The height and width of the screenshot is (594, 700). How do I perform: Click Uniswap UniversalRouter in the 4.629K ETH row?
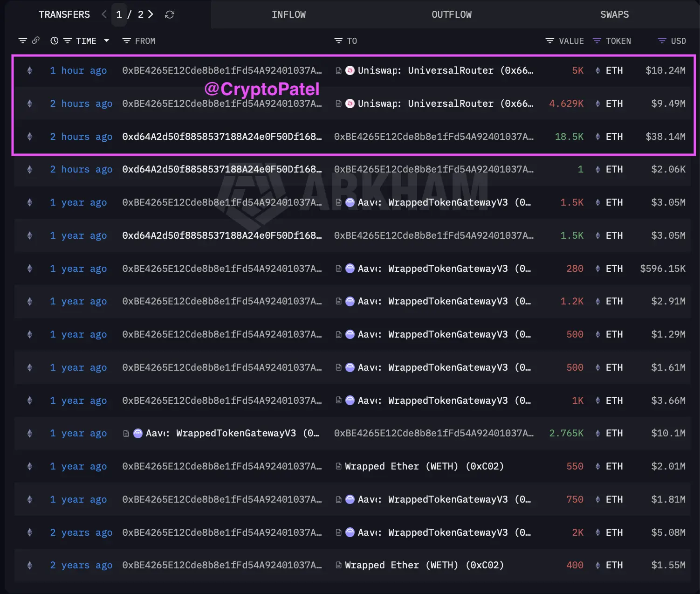click(x=446, y=104)
